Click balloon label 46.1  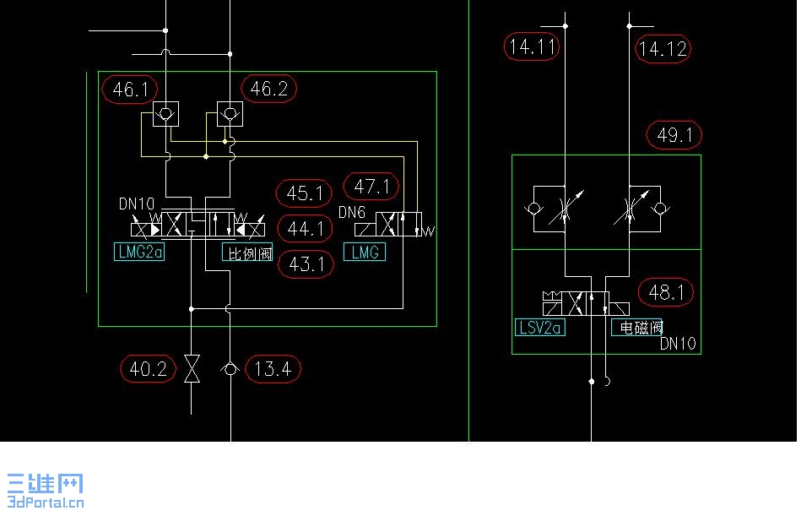point(130,90)
